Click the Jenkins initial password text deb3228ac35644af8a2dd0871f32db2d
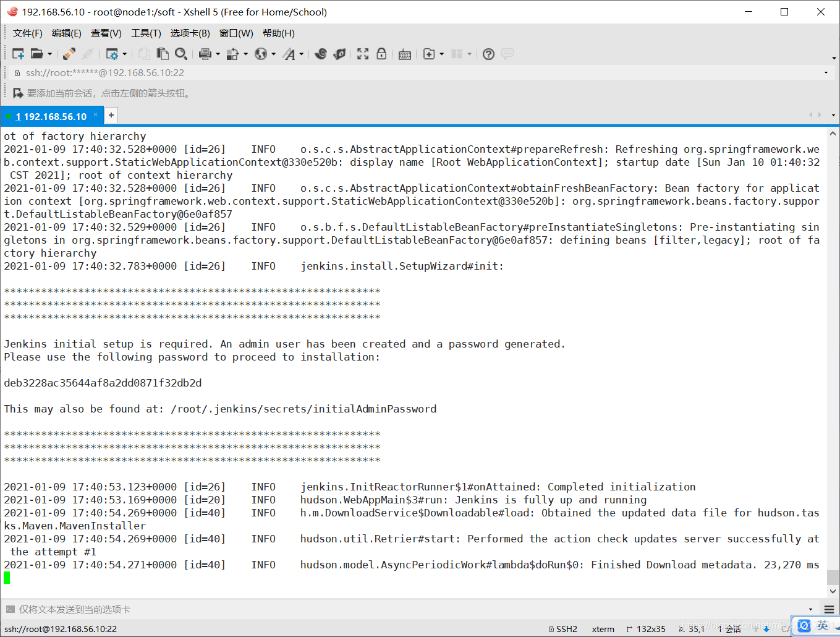This screenshot has height=637, width=840. 103,383
